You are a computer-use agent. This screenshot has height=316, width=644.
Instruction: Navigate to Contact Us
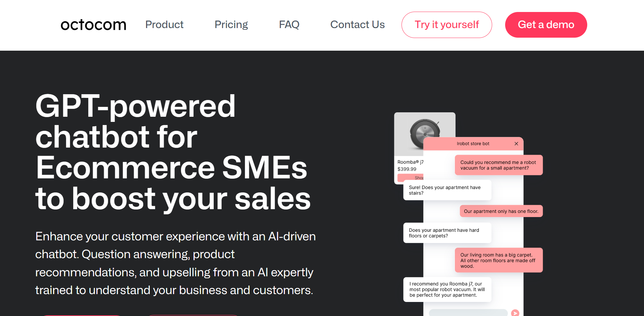(x=357, y=25)
